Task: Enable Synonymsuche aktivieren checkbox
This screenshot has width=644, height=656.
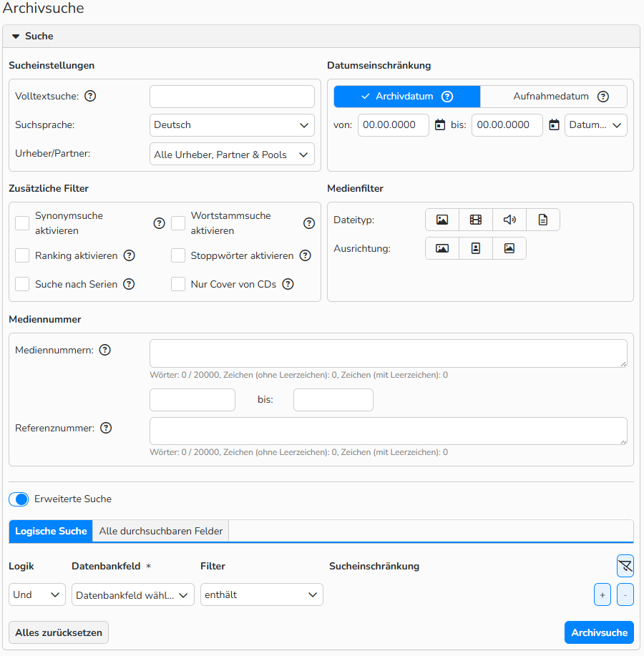Action: (22, 223)
